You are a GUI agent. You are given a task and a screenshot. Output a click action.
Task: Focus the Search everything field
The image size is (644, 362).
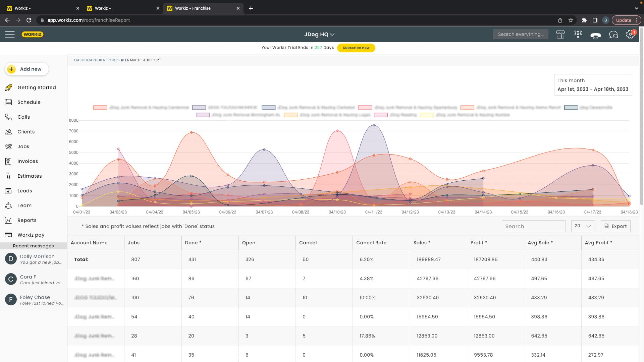pyautogui.click(x=521, y=34)
